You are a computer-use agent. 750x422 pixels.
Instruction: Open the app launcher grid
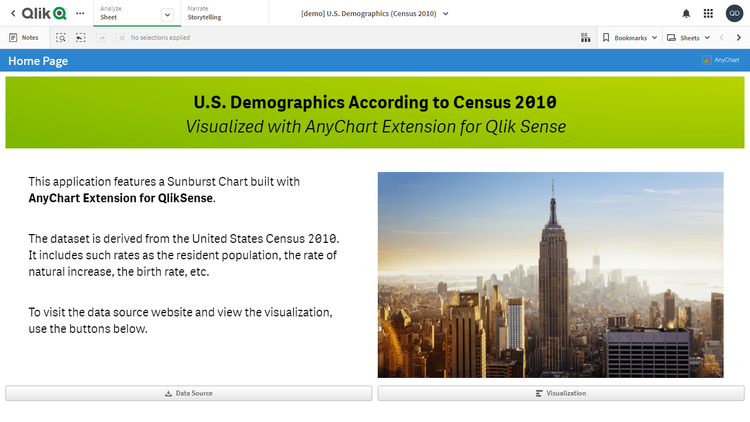[709, 13]
